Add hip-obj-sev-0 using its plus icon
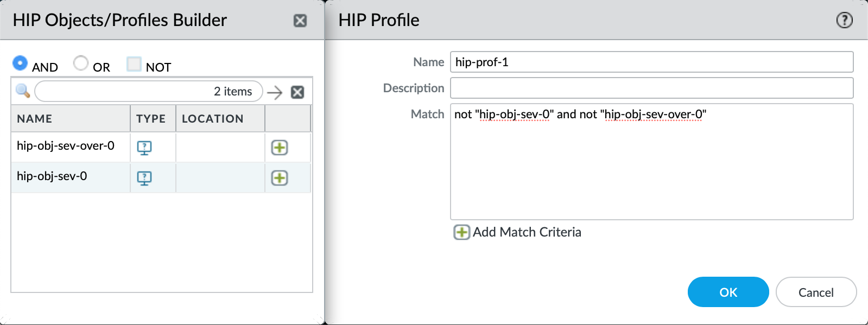This screenshot has height=325, width=868. click(280, 178)
